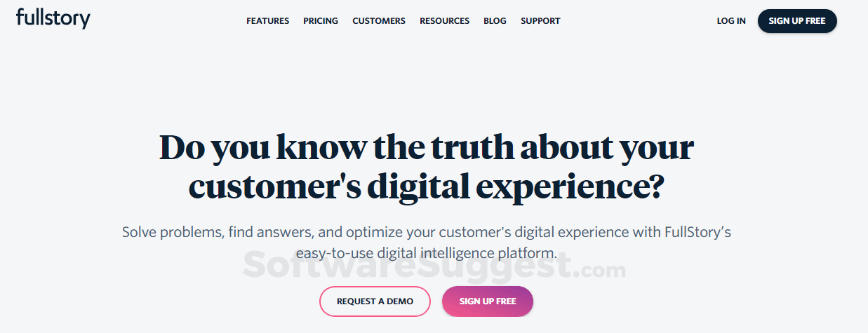Click "Solve problems" in the subheading
This screenshot has height=333, width=868.
click(172, 232)
